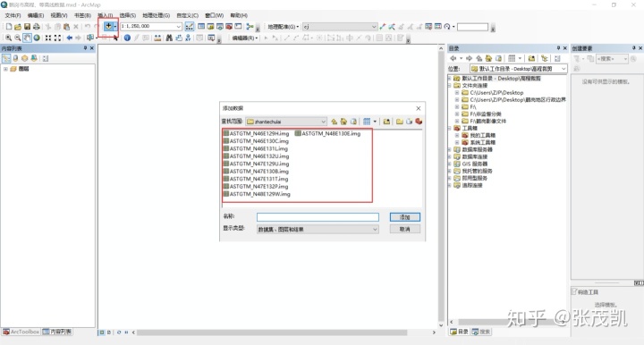Click the Go To XY icon

[188, 38]
